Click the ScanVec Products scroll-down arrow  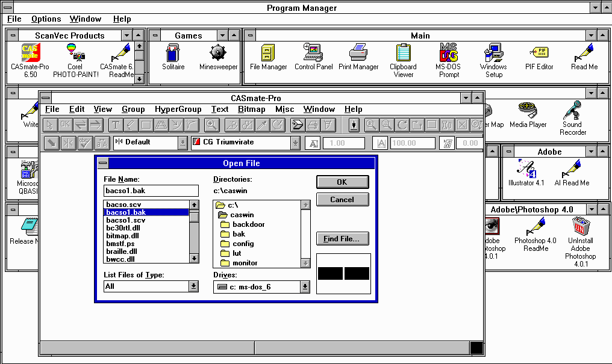pos(139,79)
